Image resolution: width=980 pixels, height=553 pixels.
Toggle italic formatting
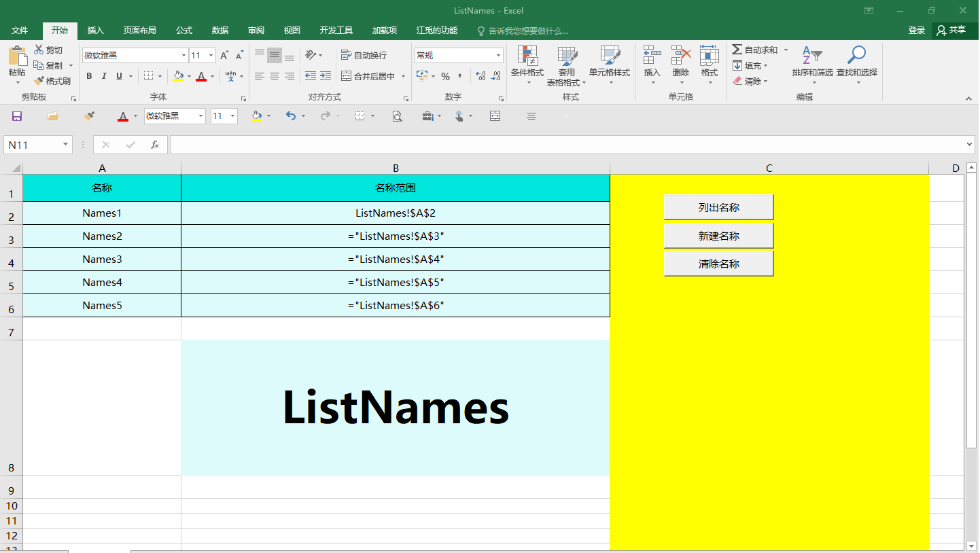104,76
